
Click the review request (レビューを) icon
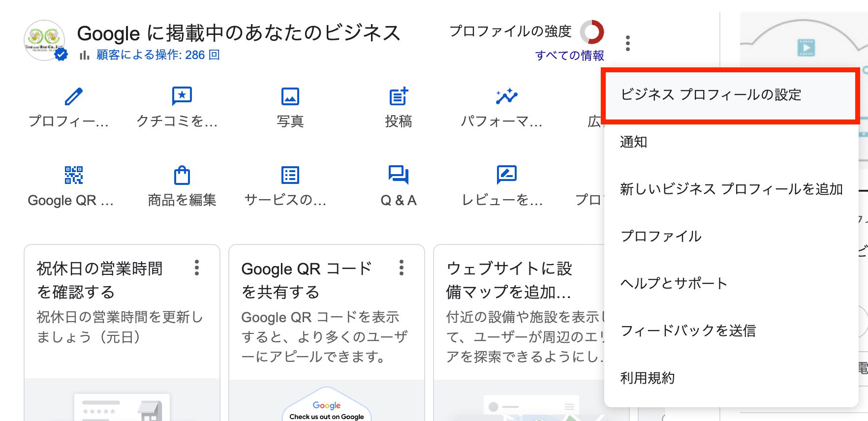pos(506,175)
